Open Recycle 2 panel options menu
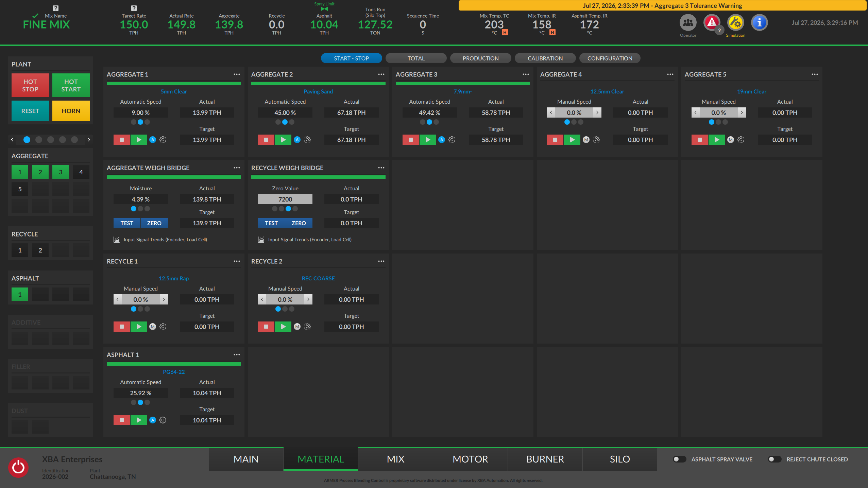 click(x=381, y=261)
